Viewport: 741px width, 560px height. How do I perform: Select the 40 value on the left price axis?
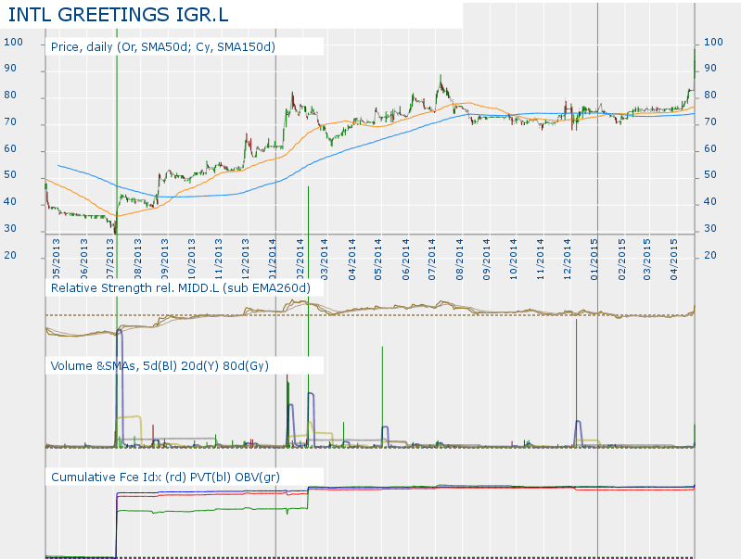point(10,202)
